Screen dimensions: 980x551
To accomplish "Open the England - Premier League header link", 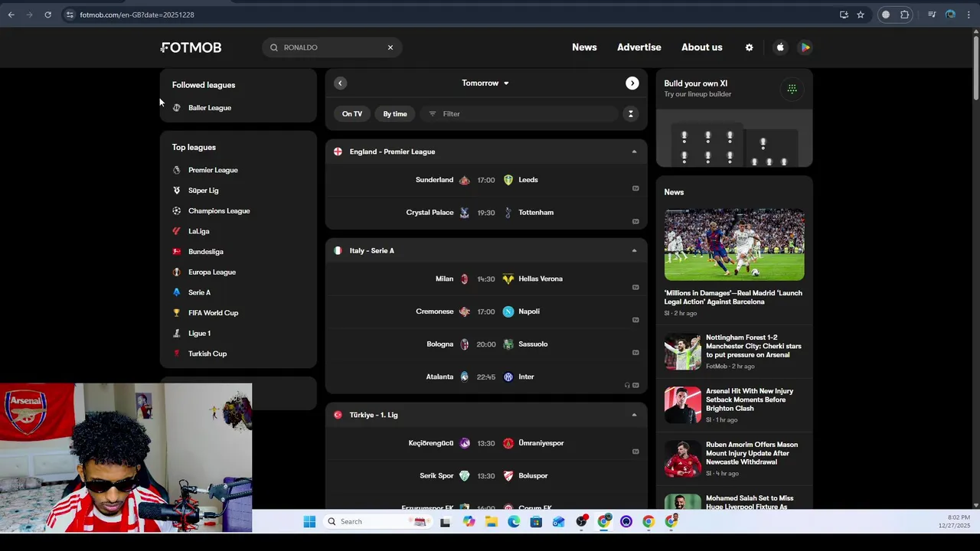I will tap(392, 152).
